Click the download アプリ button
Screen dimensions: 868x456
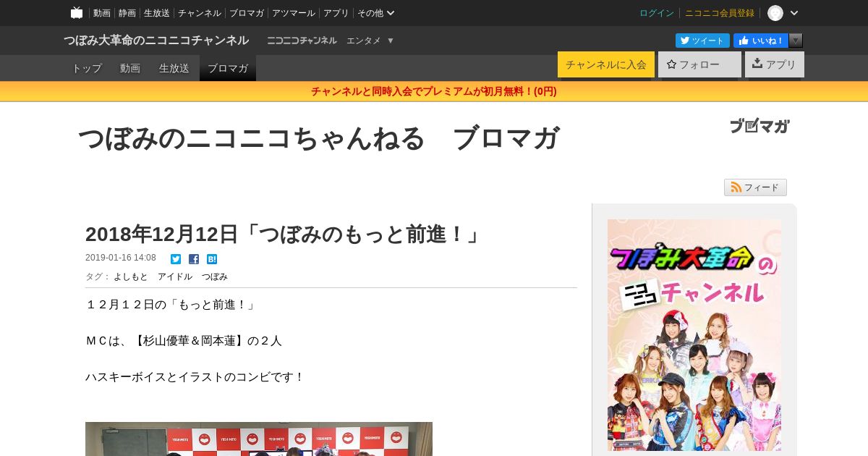[775, 64]
